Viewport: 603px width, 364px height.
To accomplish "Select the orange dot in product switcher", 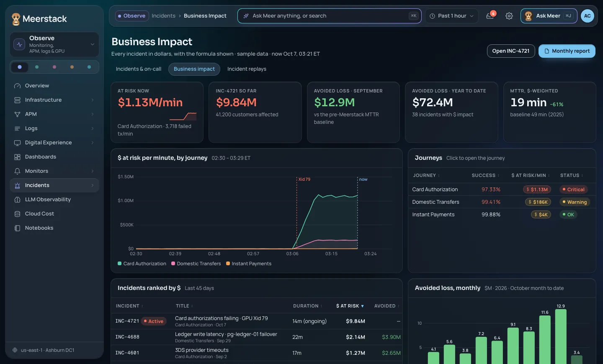I will [72, 67].
